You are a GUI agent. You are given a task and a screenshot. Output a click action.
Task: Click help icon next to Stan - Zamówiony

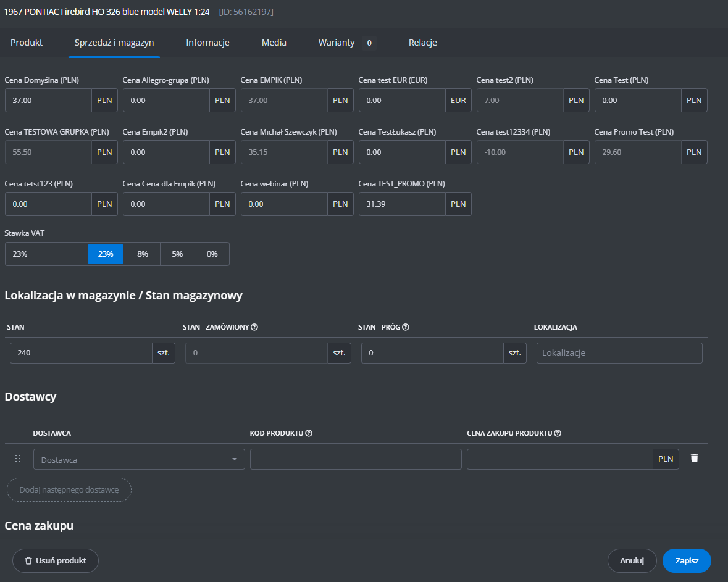pyautogui.click(x=254, y=327)
